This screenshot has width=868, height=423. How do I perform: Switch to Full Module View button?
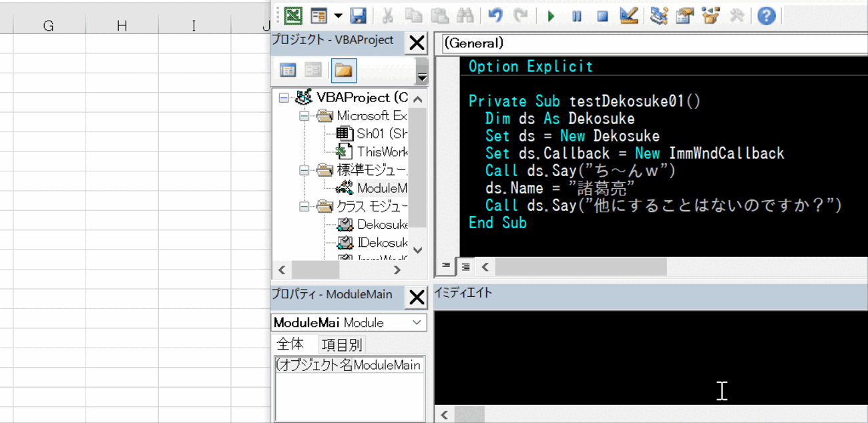[x=465, y=267]
